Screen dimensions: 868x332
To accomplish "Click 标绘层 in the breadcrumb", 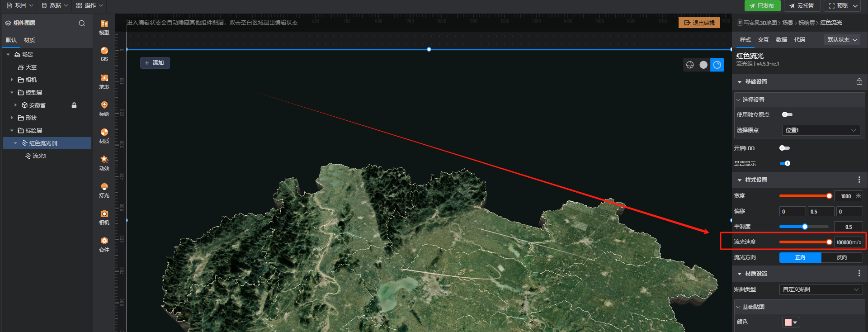I will point(807,23).
